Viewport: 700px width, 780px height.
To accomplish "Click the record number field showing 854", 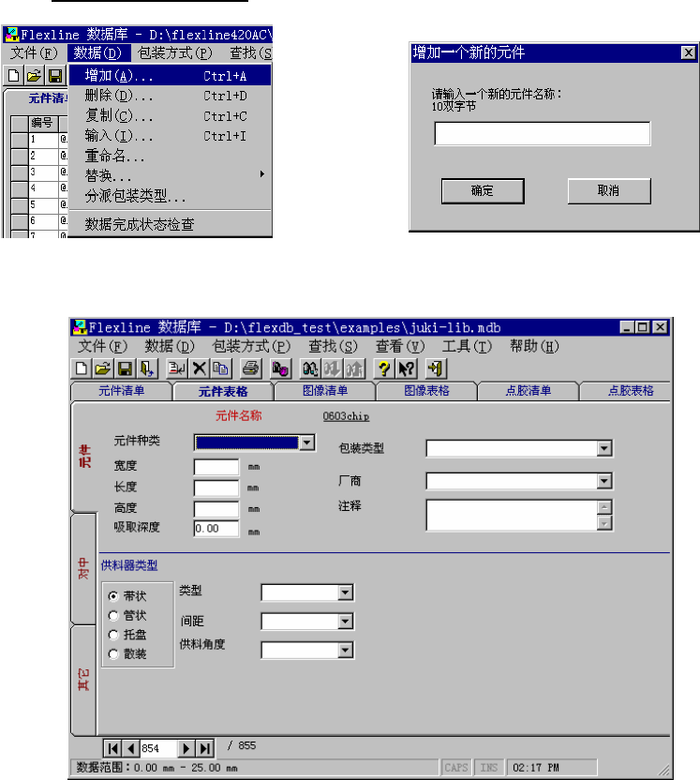I will [158, 748].
